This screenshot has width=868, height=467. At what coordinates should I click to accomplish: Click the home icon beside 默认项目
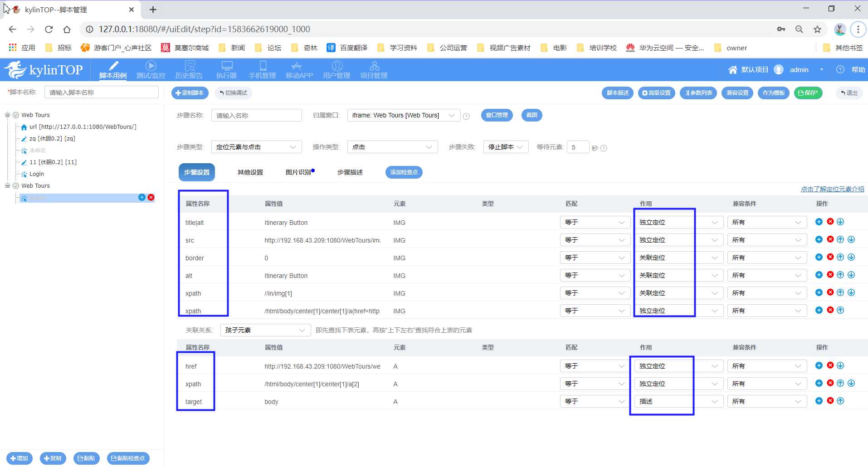(733, 69)
